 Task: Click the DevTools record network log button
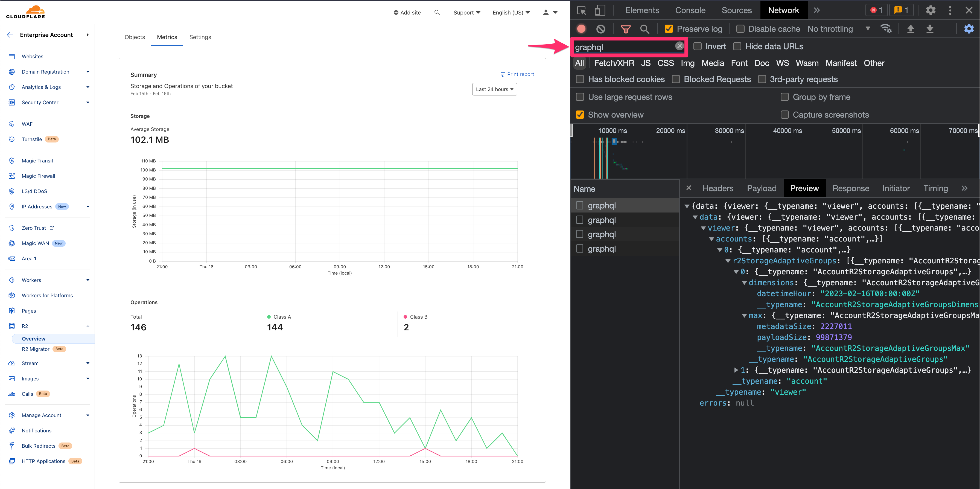point(581,29)
